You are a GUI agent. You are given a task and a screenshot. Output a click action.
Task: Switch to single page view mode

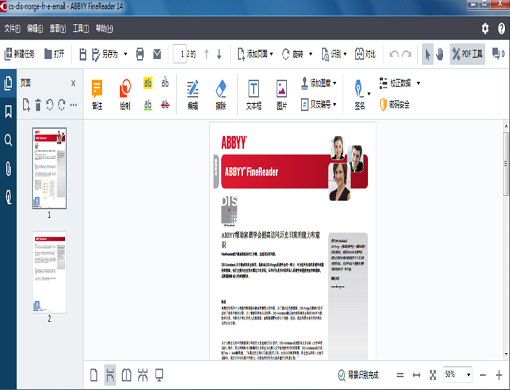[x=94, y=375]
